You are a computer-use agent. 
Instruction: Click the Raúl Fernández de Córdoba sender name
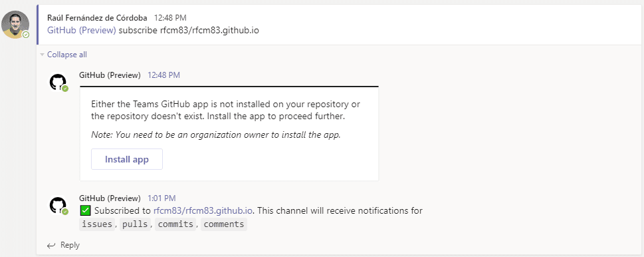pos(98,18)
